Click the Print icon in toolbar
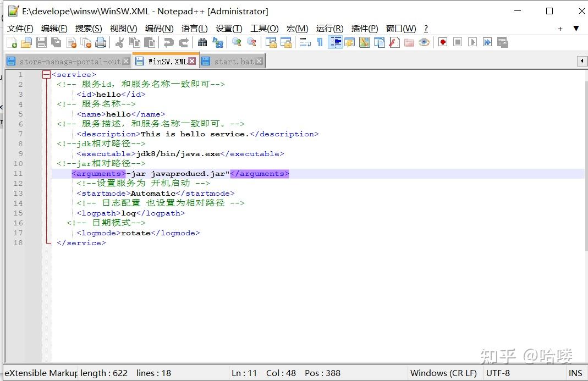 tap(101, 42)
